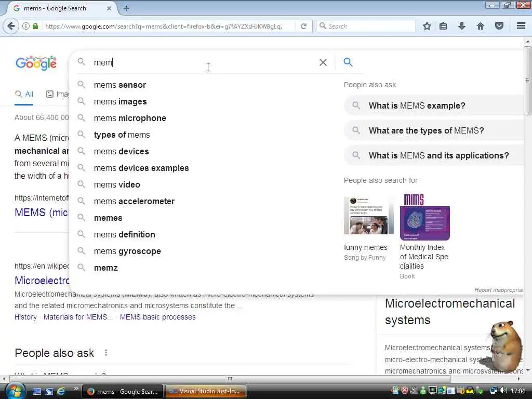The width and height of the screenshot is (532, 399).
Task: Open site information icon in address bar
Action: tap(26, 26)
